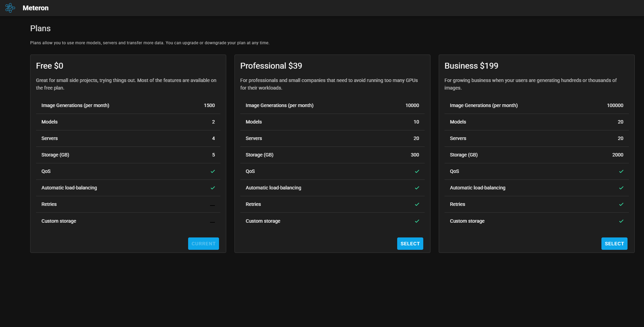Click Custom storage dash in Free plan

(x=212, y=222)
